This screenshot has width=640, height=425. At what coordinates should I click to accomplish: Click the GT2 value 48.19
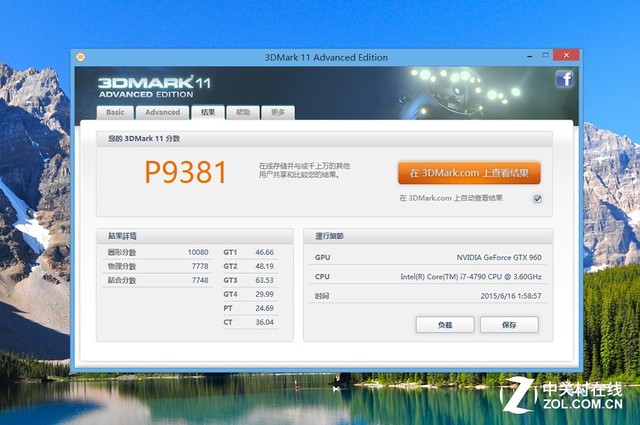[264, 266]
